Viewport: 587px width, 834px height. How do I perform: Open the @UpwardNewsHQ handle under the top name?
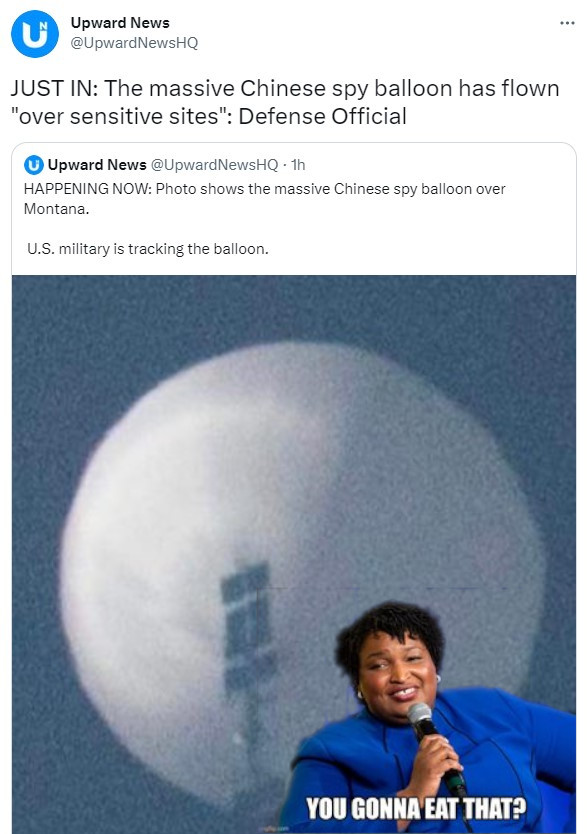pos(134,43)
